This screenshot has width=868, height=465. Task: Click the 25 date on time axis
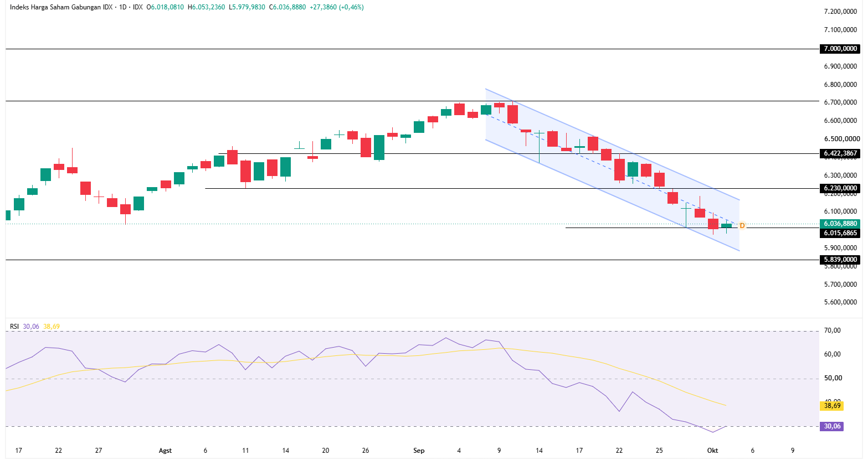659,451
